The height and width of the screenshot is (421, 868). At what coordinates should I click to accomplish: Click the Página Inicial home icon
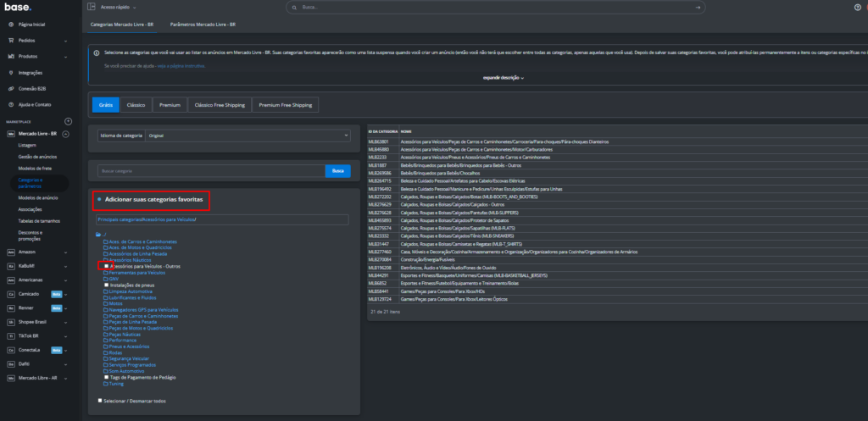point(10,24)
